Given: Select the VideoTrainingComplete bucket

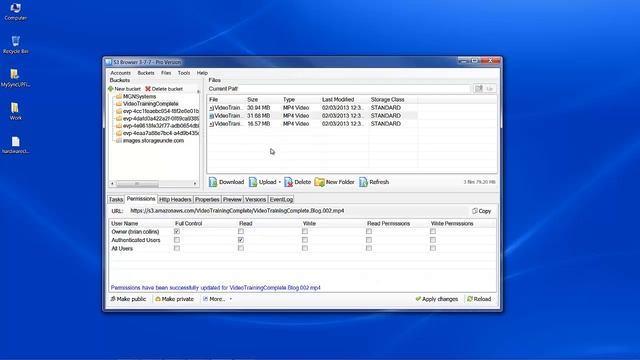Looking at the screenshot, I should 151,104.
